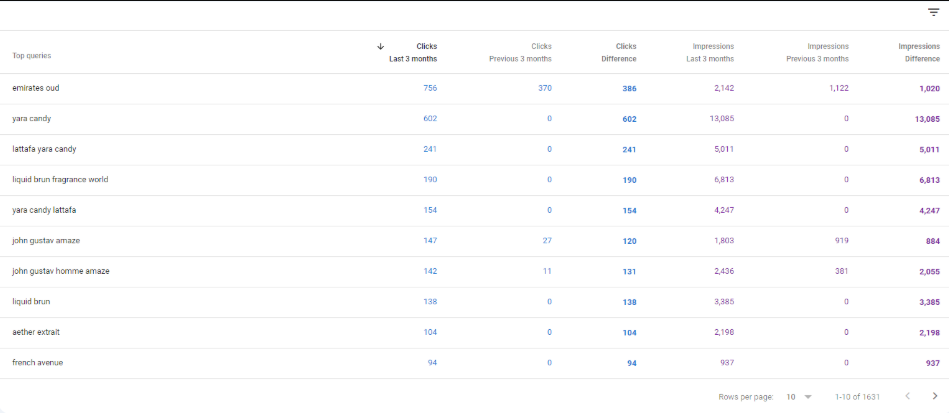This screenshot has width=949, height=413.
Task: Sort by Clicks Previous 3 months column
Action: [x=520, y=52]
